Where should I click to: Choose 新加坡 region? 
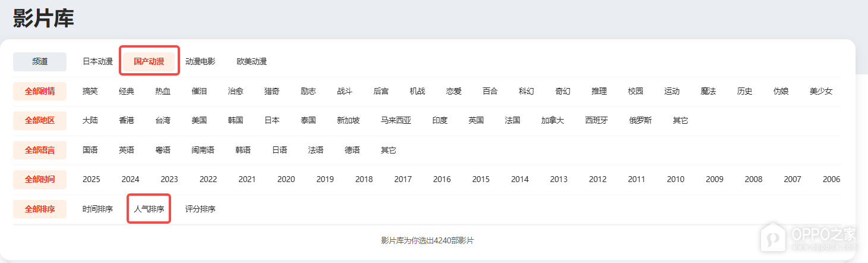348,120
